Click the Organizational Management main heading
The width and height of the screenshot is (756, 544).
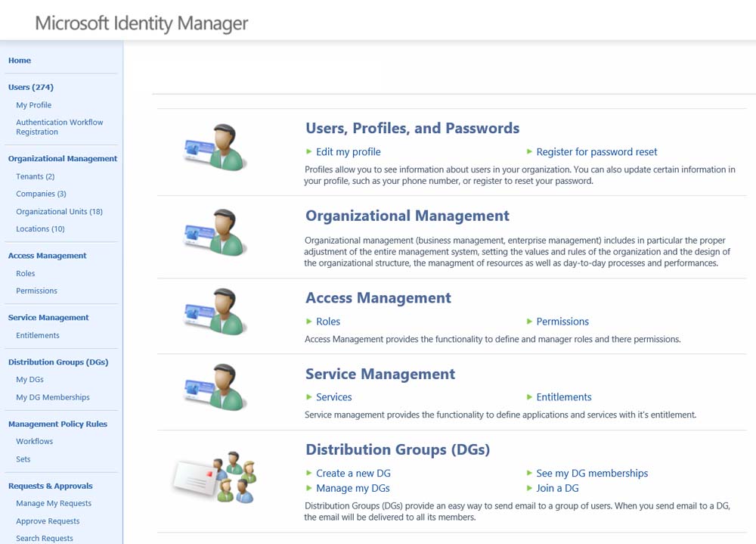point(407,216)
